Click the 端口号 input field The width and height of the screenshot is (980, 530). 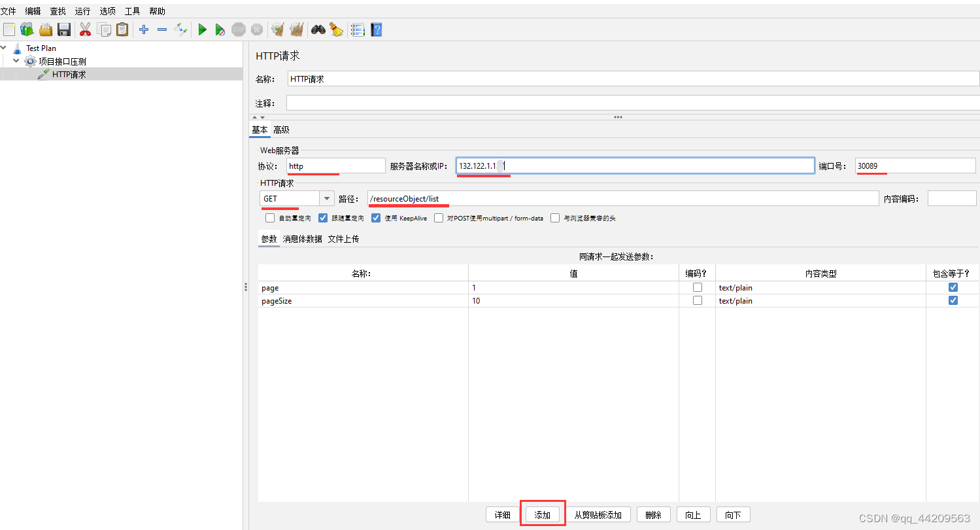tap(915, 166)
